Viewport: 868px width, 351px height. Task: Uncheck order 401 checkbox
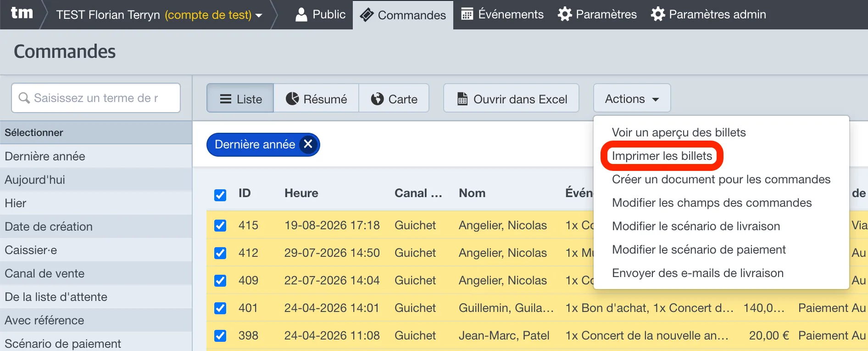220,308
